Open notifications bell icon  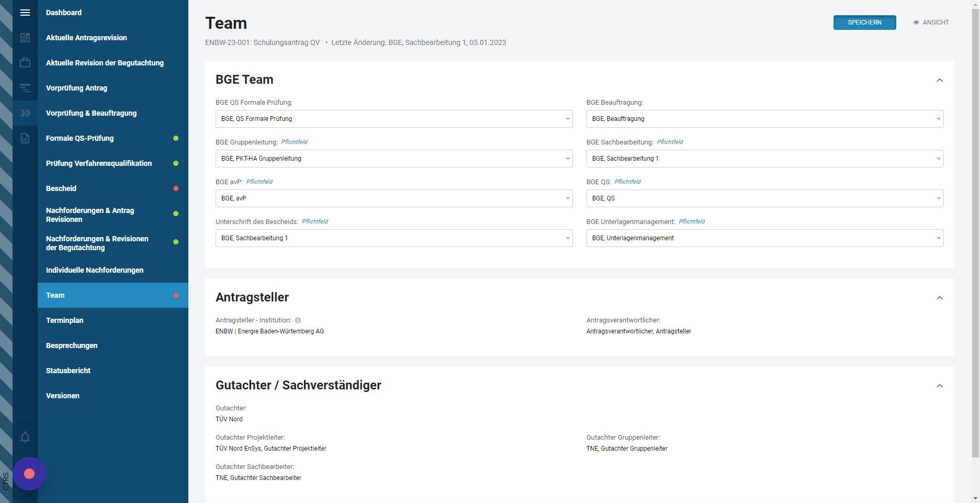(25, 437)
